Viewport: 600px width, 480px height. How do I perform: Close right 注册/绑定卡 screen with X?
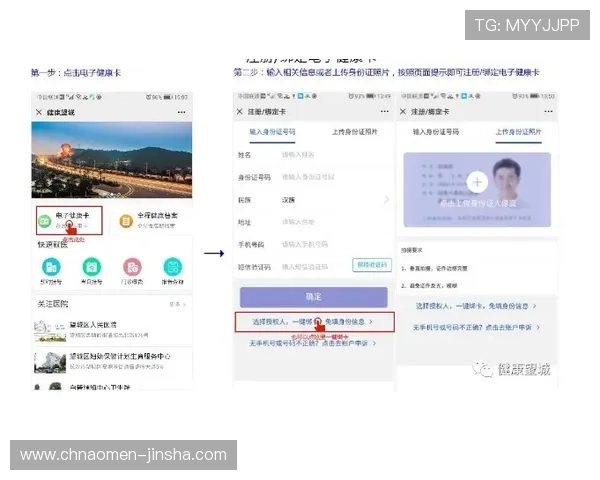coord(403,111)
